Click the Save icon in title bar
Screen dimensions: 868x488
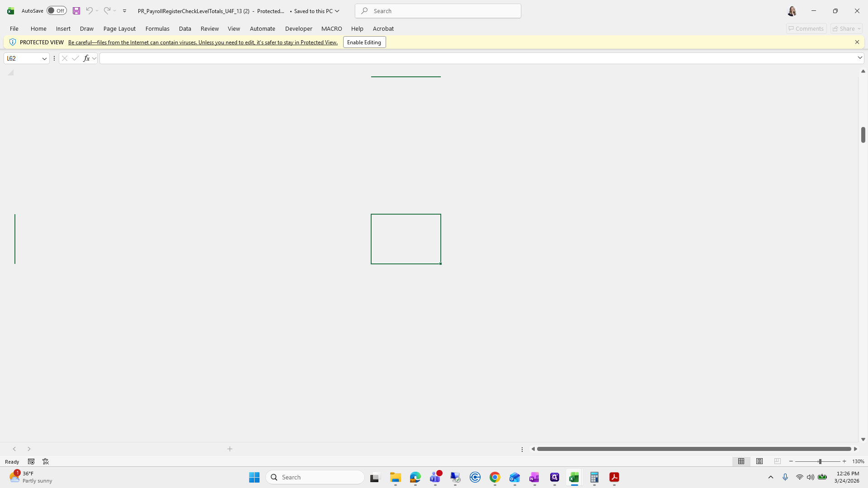tap(76, 11)
